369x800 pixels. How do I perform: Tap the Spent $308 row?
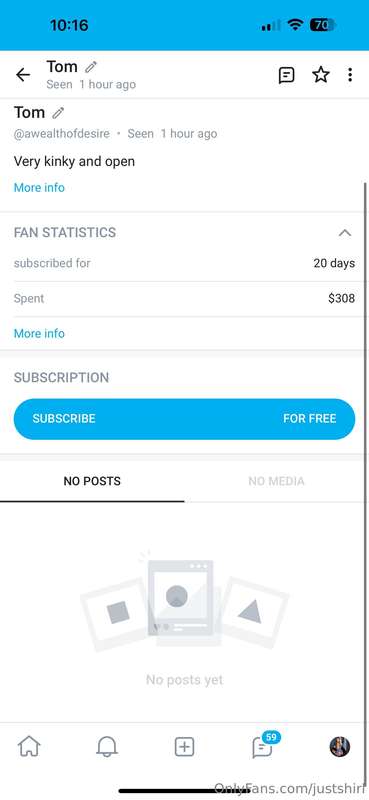point(184,298)
